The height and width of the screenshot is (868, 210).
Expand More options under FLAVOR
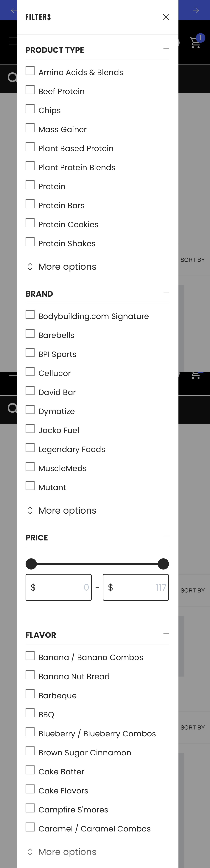(61, 851)
